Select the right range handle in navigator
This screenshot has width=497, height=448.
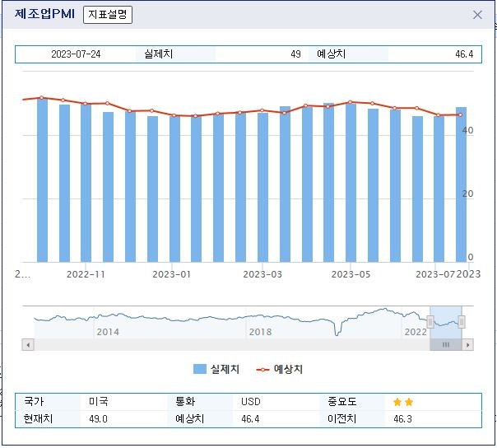pyautogui.click(x=462, y=322)
